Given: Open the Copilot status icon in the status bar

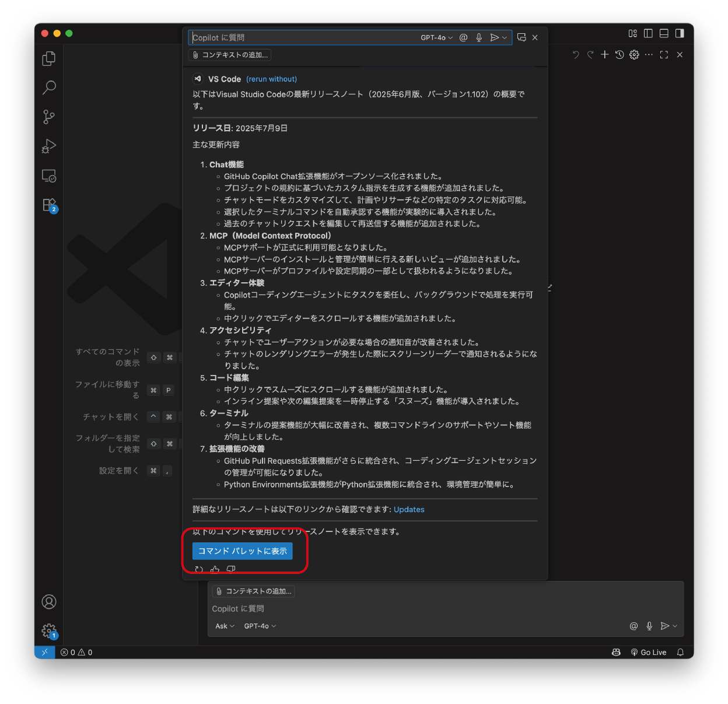Looking at the screenshot, I should click(x=616, y=653).
